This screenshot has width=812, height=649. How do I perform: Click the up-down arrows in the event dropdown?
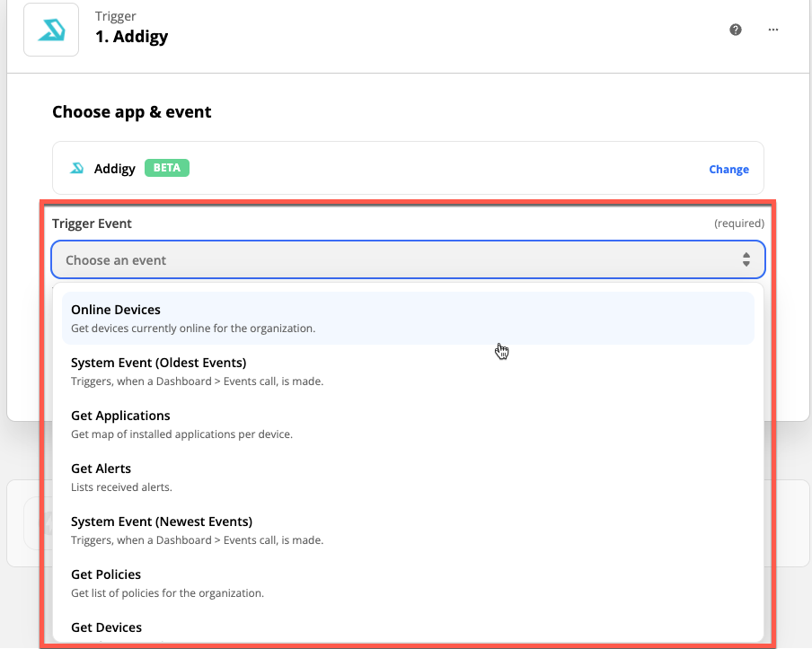pyautogui.click(x=746, y=259)
